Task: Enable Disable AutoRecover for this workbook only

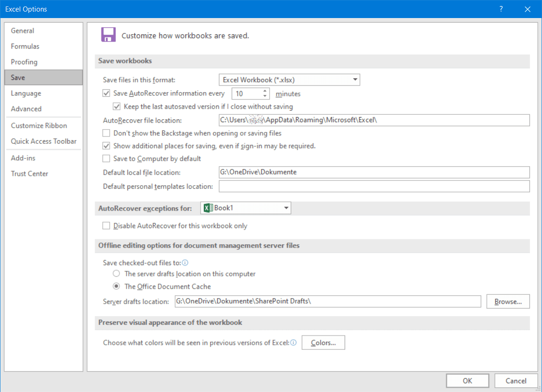Action: tap(107, 225)
